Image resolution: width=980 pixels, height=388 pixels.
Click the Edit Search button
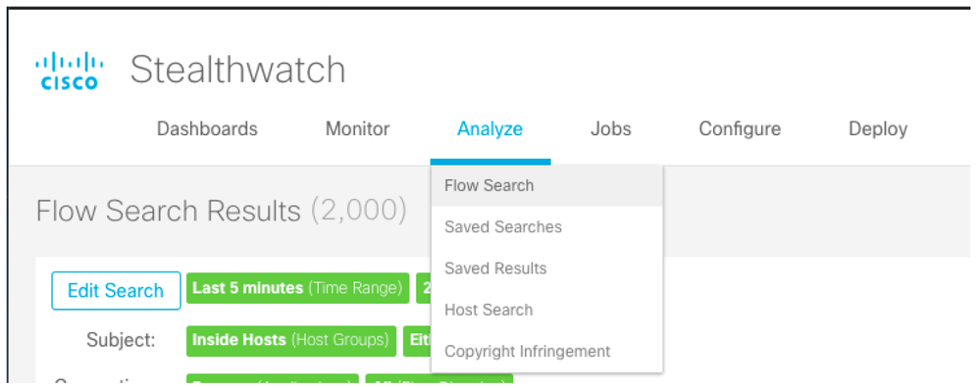pyautogui.click(x=116, y=291)
